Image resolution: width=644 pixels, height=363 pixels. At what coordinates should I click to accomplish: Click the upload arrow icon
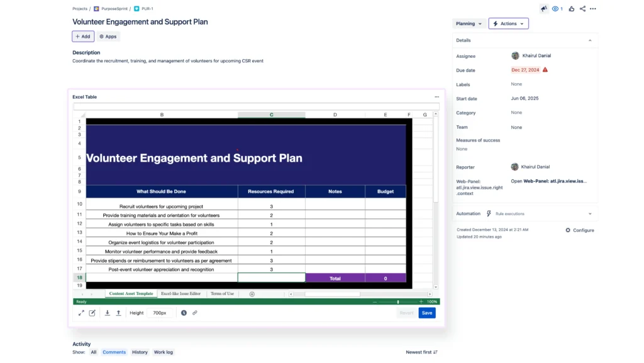[118, 313]
